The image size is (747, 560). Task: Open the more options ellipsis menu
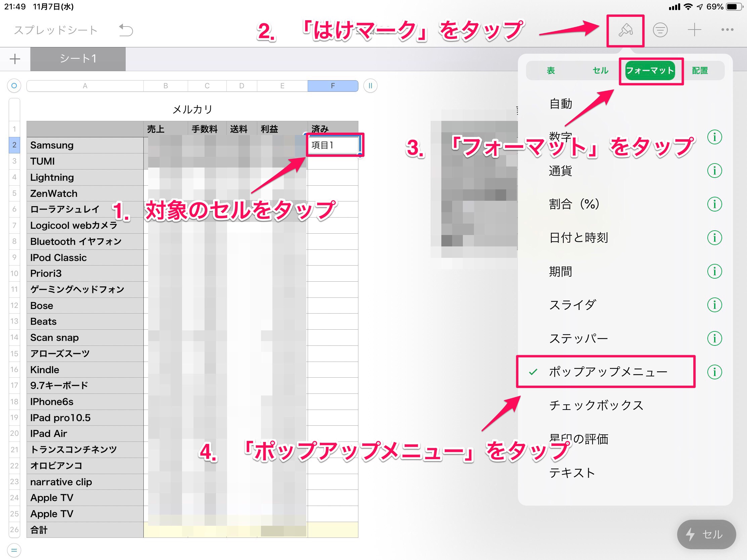727,30
